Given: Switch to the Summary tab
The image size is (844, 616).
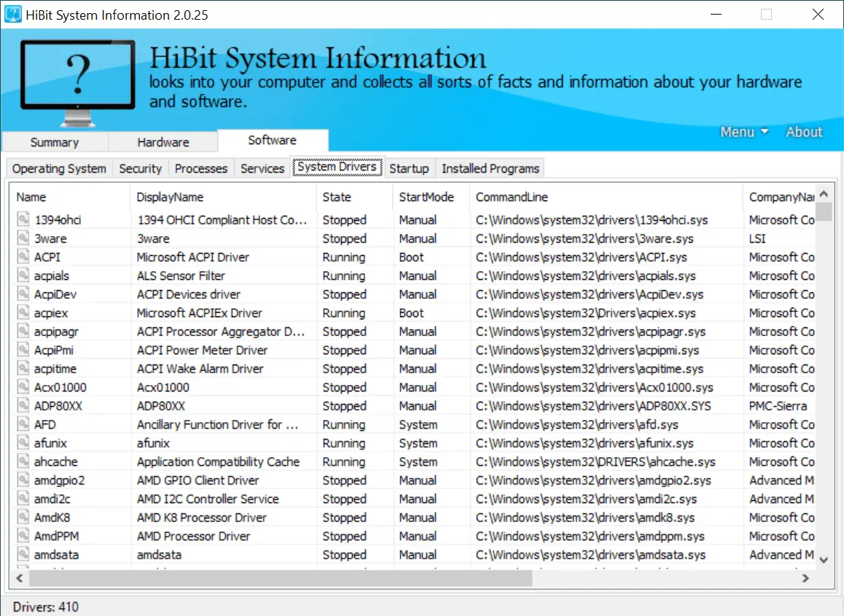Looking at the screenshot, I should tap(55, 142).
